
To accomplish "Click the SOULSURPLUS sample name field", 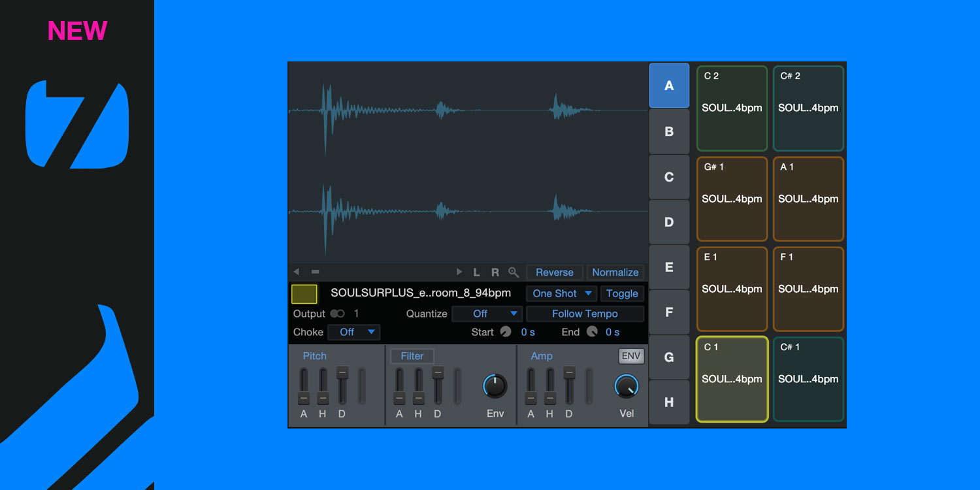I will point(421,293).
